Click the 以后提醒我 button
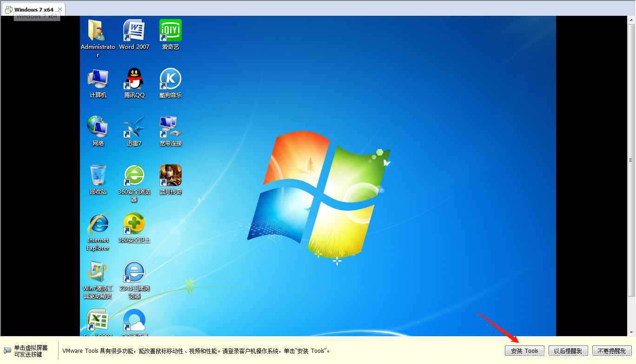636x364 pixels. click(x=568, y=351)
